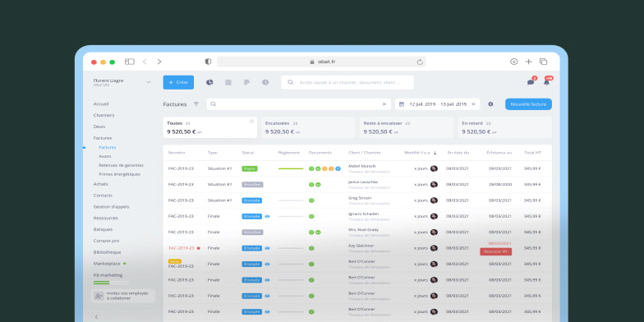Click first green document icon for Mabel Murazik
This screenshot has height=322, width=644.
[x=311, y=168]
